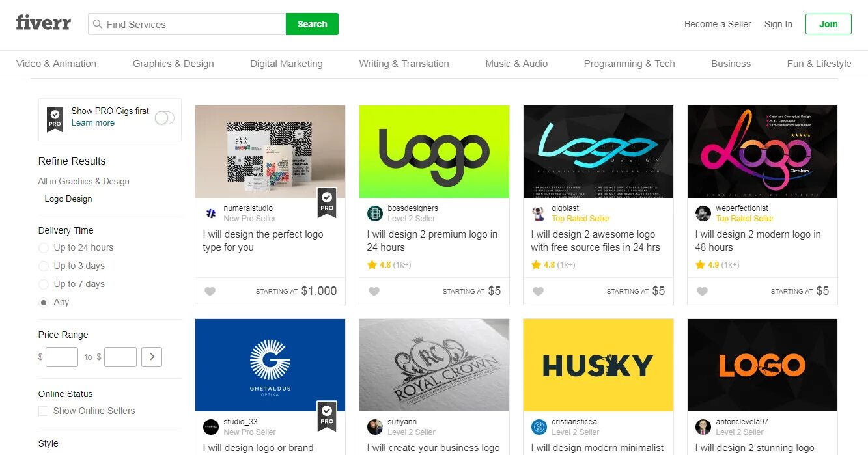Open the Programming & Tech menu

(x=629, y=64)
